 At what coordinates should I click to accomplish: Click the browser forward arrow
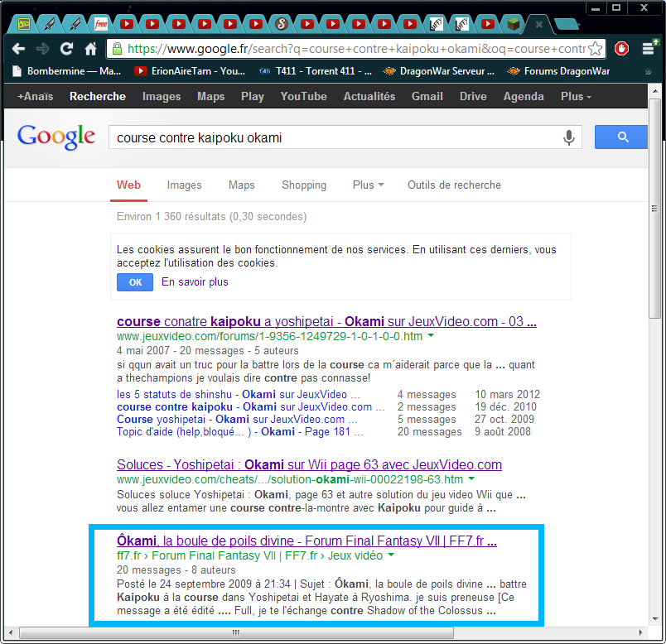(42, 49)
